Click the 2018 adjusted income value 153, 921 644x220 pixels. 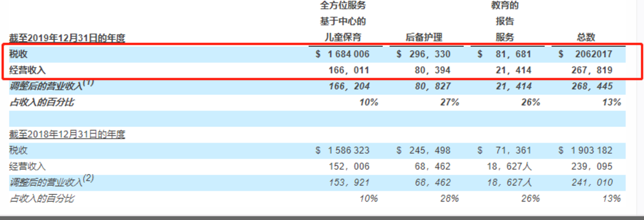click(349, 182)
